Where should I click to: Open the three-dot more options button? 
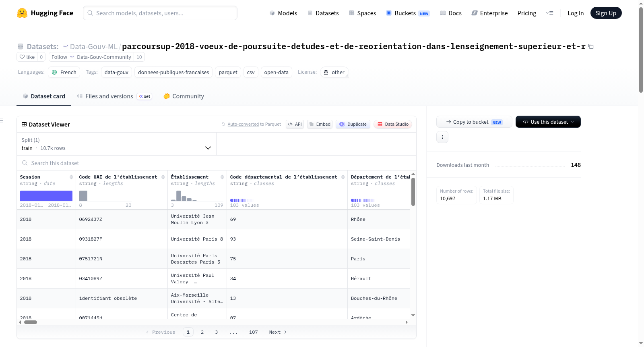tap(442, 137)
